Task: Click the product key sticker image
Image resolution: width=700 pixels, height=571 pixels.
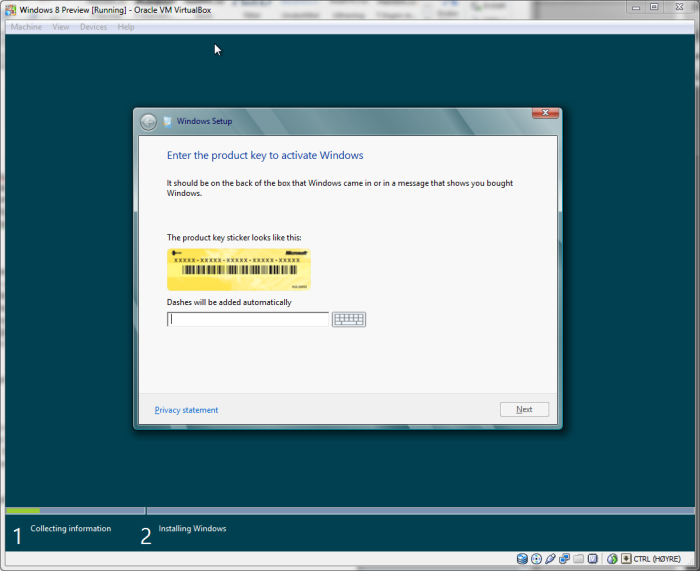Action: [x=239, y=270]
